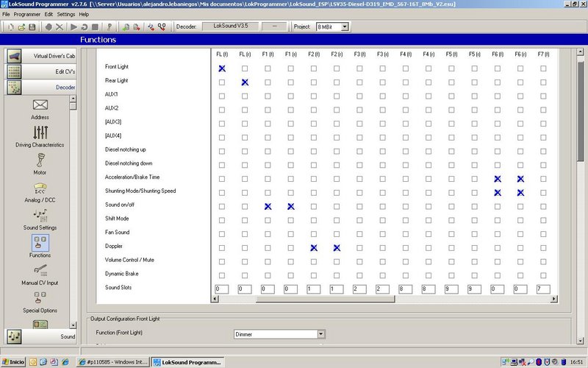Open the Sound panel at sidebar bottom

(40, 336)
